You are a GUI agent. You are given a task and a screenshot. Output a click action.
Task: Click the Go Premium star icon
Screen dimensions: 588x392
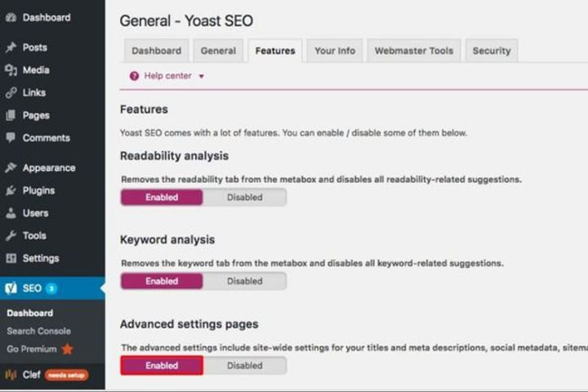point(68,349)
